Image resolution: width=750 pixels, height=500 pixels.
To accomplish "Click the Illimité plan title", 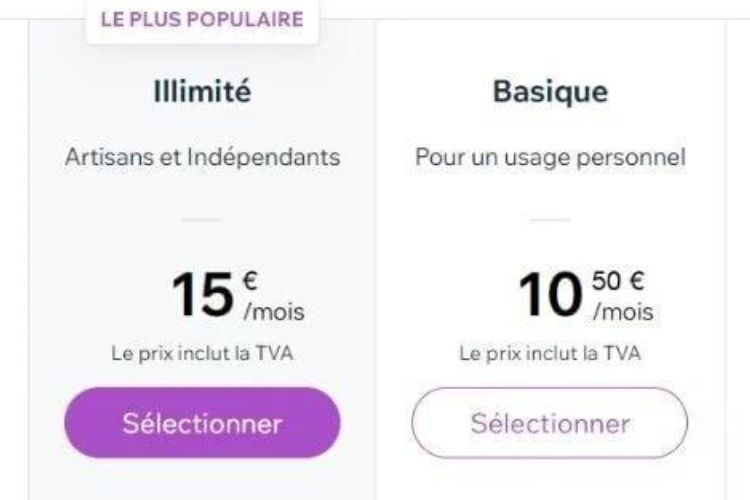I will [202, 92].
